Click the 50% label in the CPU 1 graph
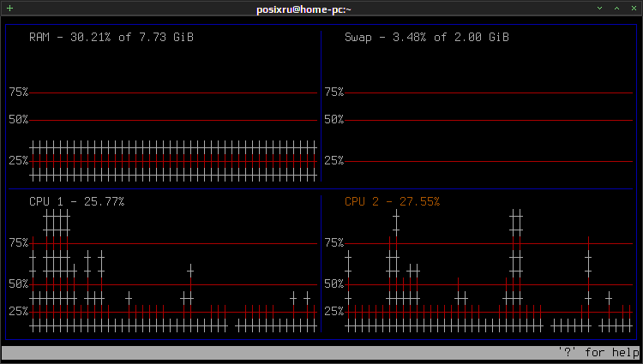This screenshot has width=643, height=364. coord(19,283)
